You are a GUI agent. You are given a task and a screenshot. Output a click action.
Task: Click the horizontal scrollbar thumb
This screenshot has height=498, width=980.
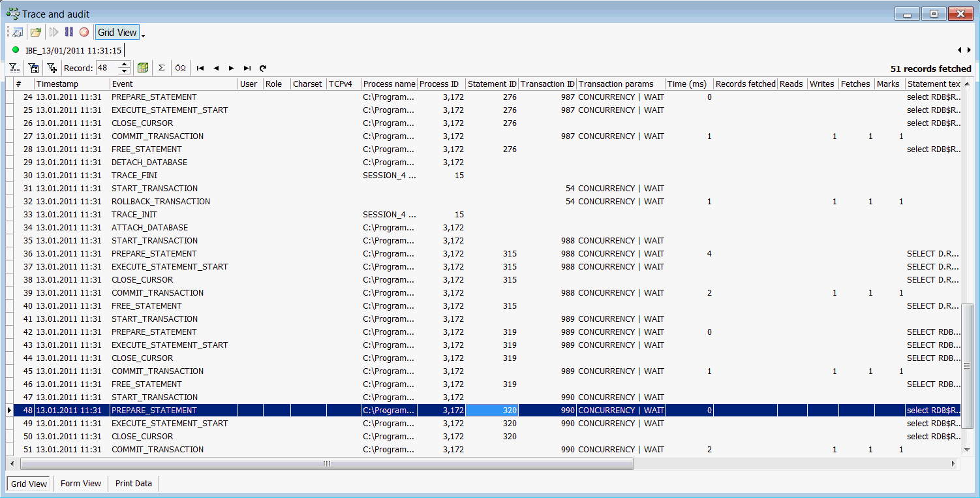tap(326, 463)
